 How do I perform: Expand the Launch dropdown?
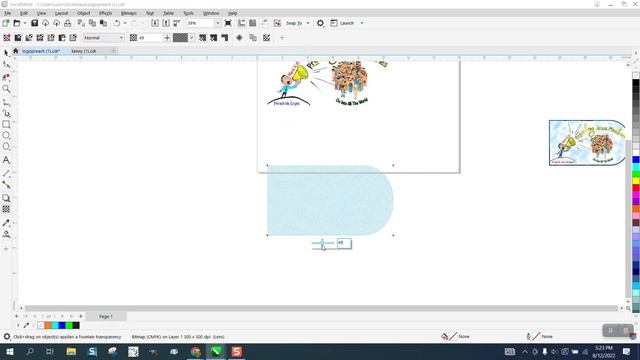click(362, 23)
